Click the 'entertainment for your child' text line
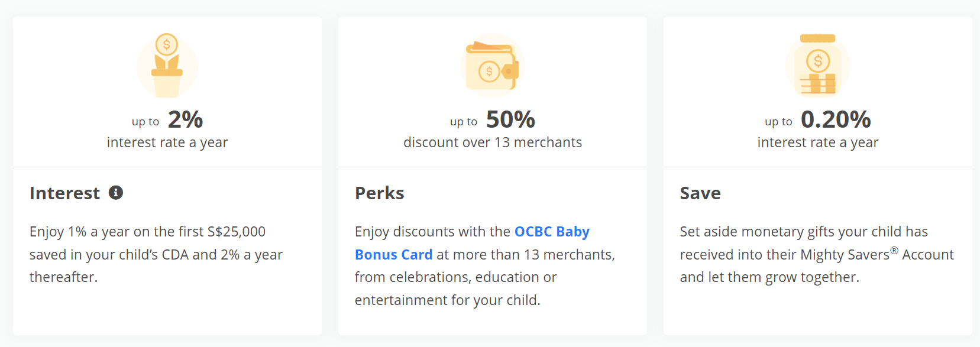 (x=448, y=300)
